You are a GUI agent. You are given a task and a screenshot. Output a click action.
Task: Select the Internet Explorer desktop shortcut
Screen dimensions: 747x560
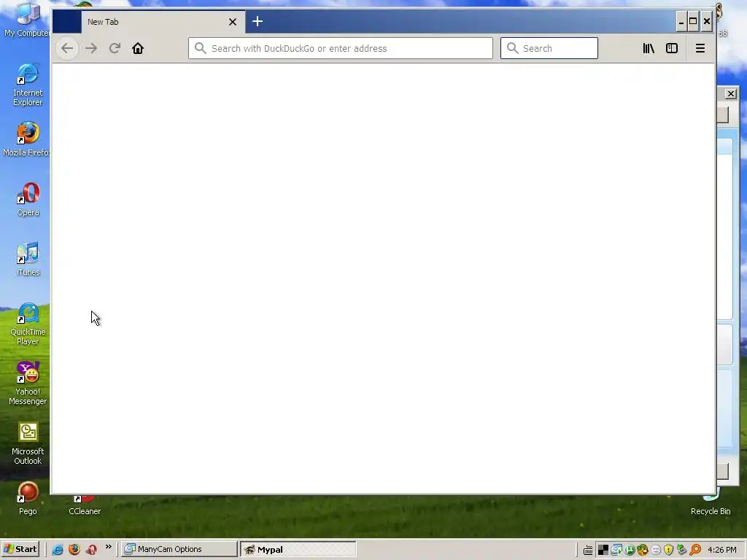28,85
